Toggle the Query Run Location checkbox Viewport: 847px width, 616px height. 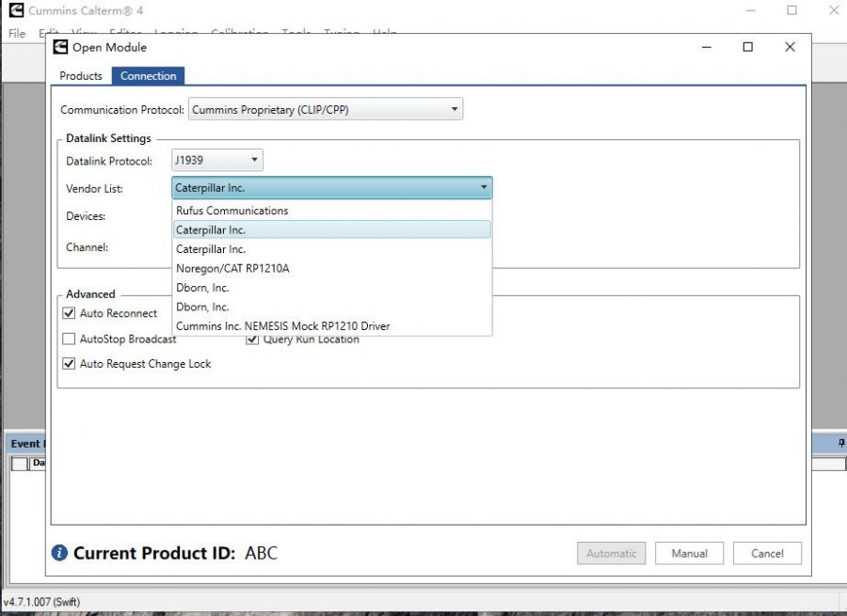(x=251, y=340)
